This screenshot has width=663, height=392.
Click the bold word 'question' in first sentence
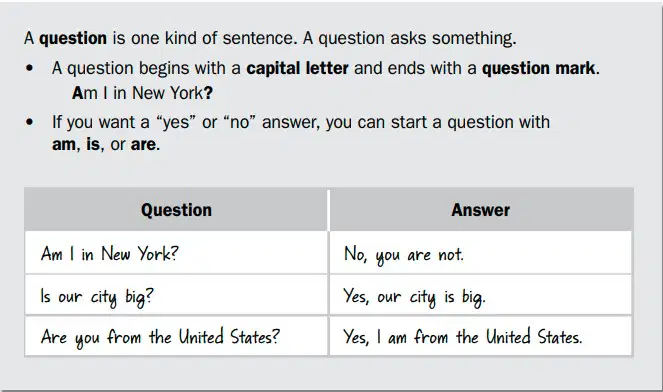tap(73, 38)
